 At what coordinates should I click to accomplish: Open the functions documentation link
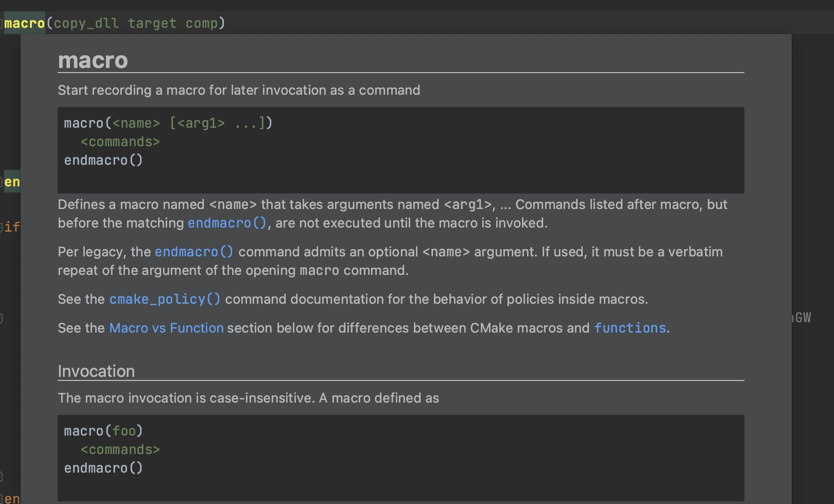(x=630, y=328)
